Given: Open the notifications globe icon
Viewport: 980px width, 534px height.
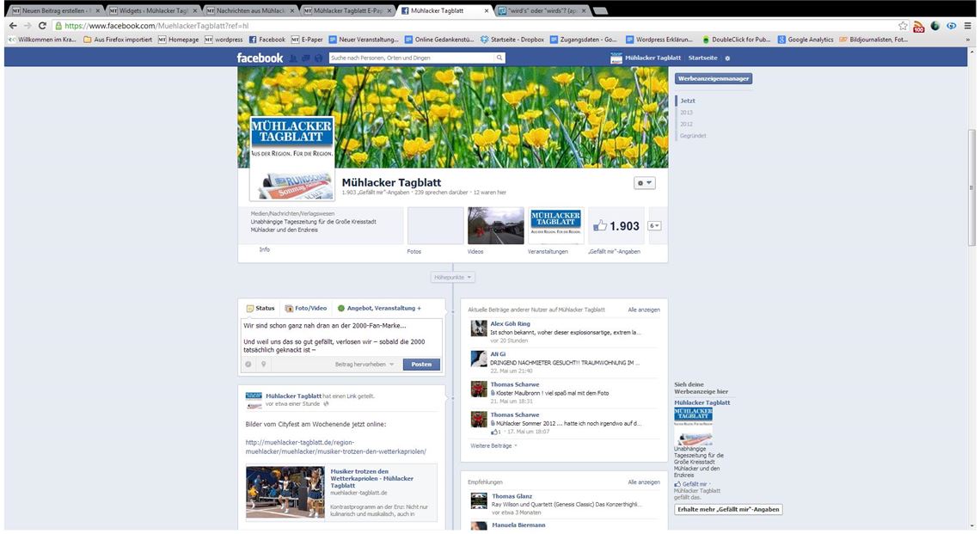Looking at the screenshot, I should click(x=317, y=57).
